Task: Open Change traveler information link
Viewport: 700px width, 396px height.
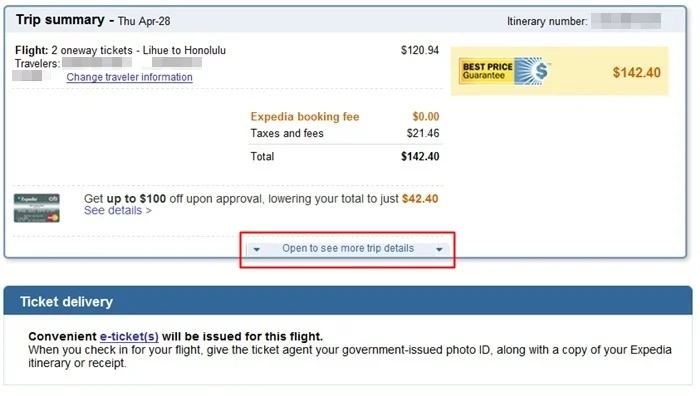Action: click(129, 77)
